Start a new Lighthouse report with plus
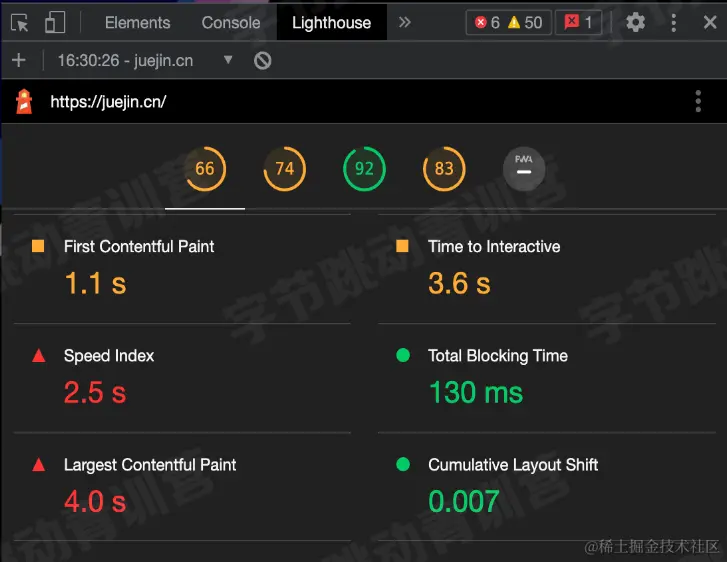This screenshot has width=727, height=562. point(19,60)
